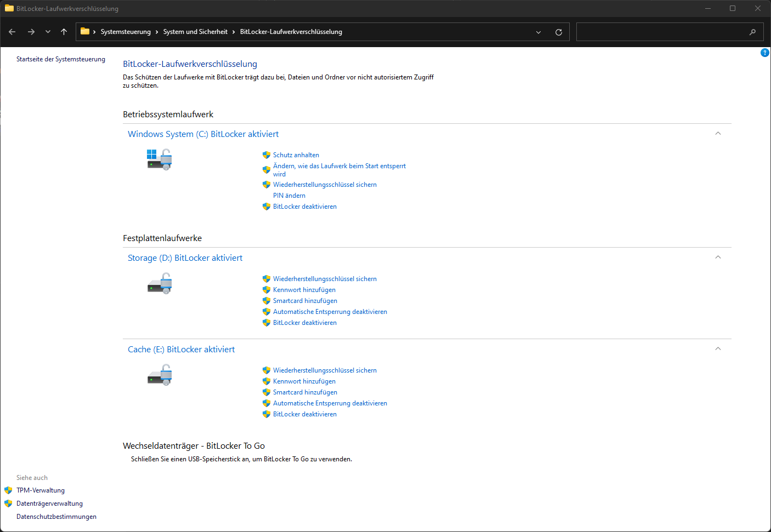771x532 pixels.
Task: Click shield icon beside Storage (D:) Smartcard hinzufügen
Action: 267,301
